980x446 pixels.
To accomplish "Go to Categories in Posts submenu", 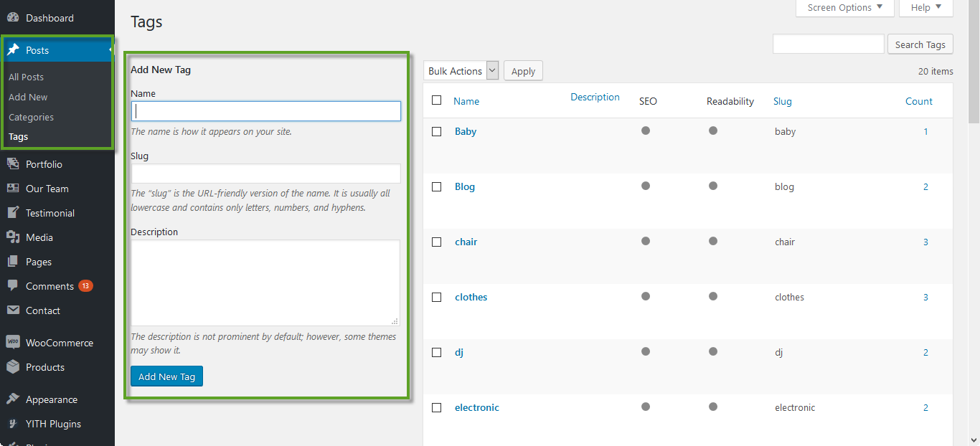I will coord(31,117).
